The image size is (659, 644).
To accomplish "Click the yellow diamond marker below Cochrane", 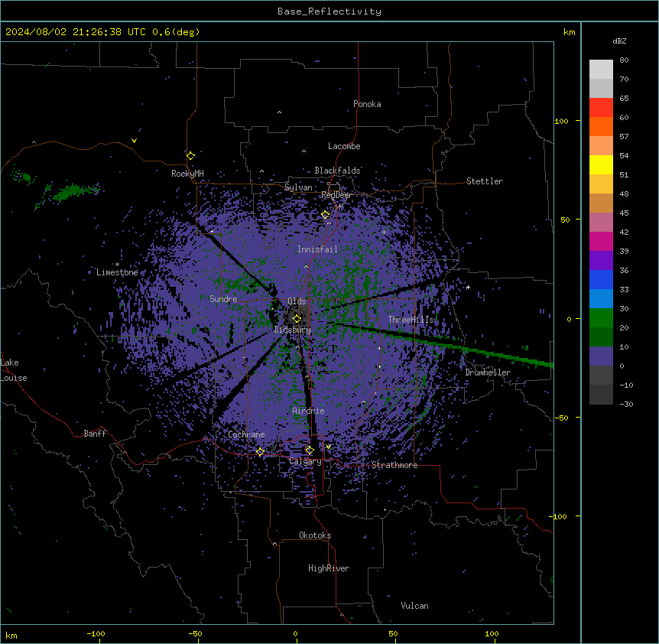I will pyautogui.click(x=260, y=452).
